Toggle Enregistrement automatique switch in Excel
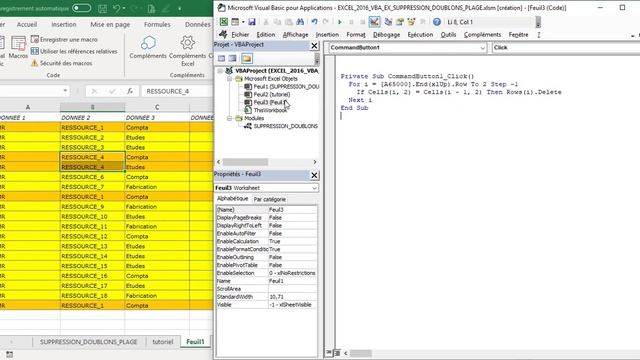 coord(81,8)
